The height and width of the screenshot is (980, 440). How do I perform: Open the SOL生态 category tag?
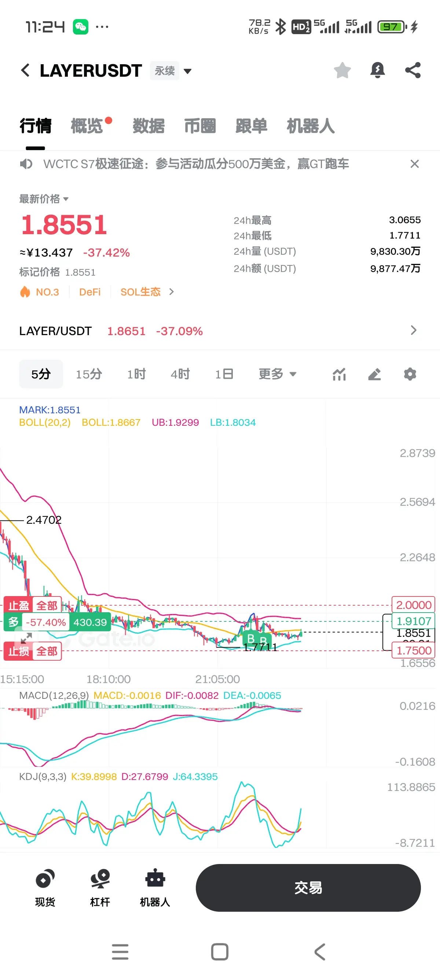point(140,292)
